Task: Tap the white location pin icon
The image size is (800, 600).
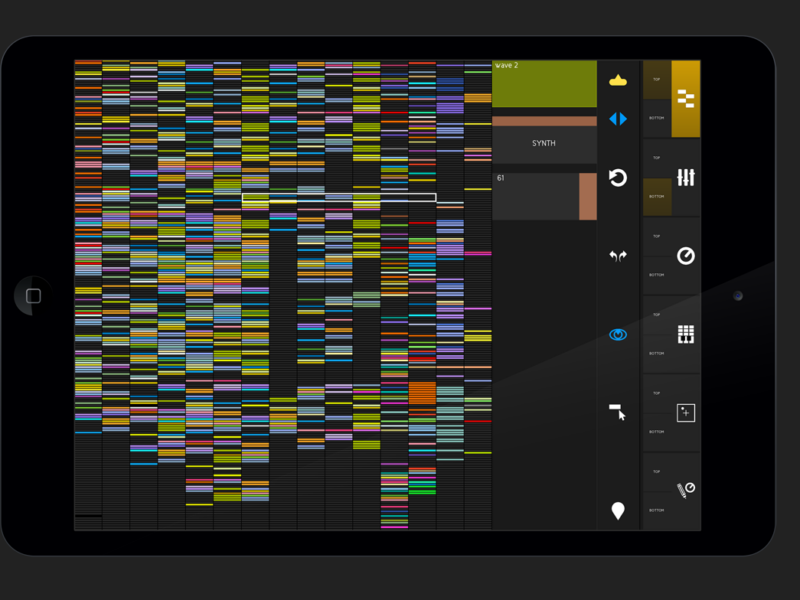Action: pyautogui.click(x=618, y=511)
